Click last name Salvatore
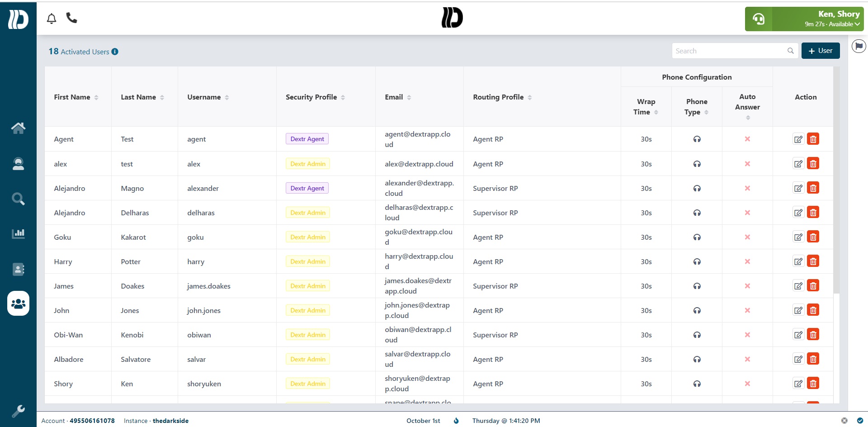The width and height of the screenshot is (868, 427). [136, 359]
